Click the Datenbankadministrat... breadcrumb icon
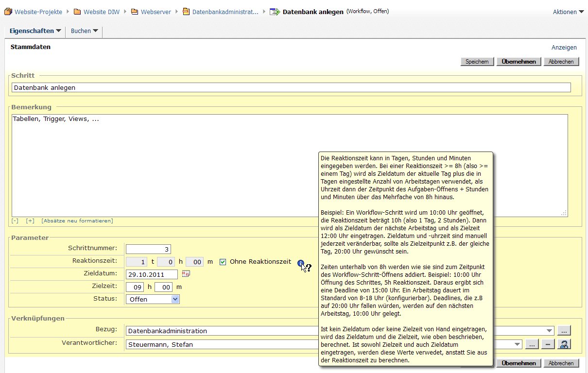This screenshot has width=588, height=373. [186, 12]
